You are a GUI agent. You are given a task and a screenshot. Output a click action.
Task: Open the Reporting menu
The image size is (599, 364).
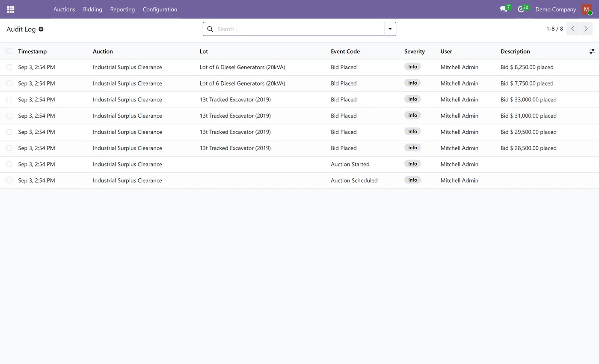pos(122,9)
